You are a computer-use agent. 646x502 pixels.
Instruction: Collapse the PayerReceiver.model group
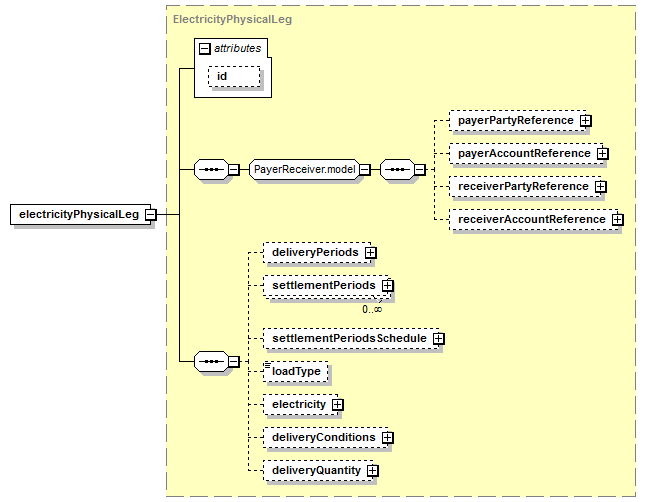pos(366,169)
